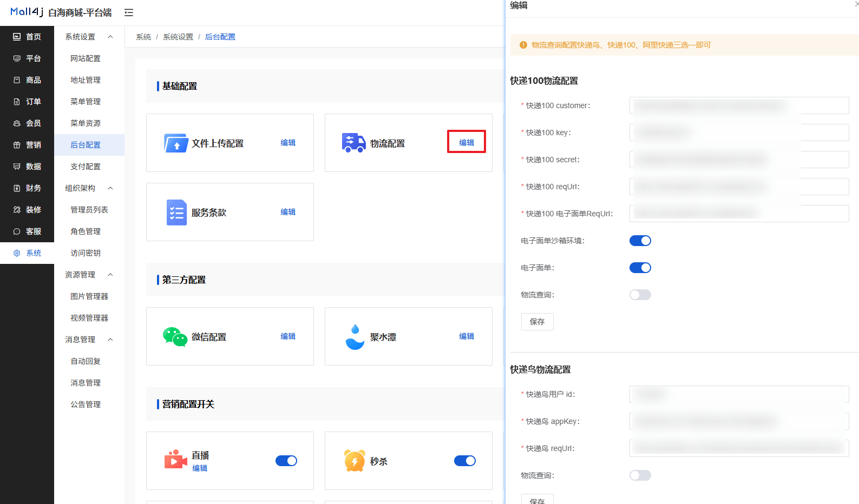Focus the 快递100 customer input field
This screenshot has width=859, height=504.
739,105
